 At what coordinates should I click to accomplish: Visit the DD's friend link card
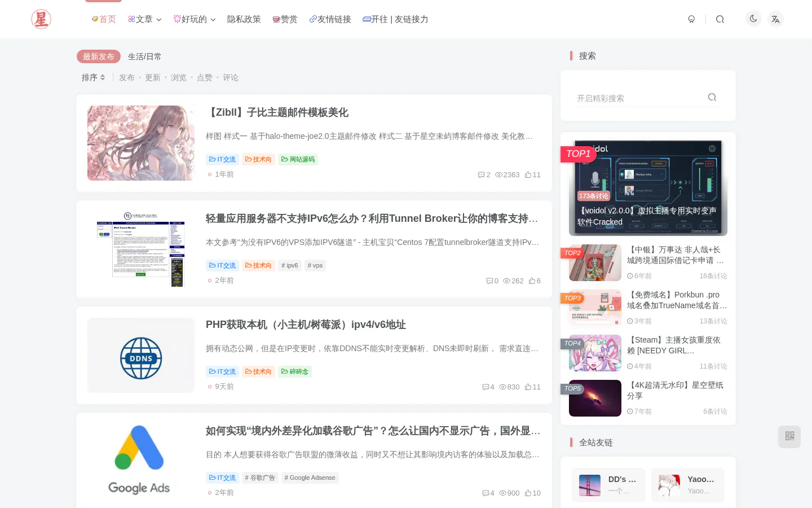(608, 485)
